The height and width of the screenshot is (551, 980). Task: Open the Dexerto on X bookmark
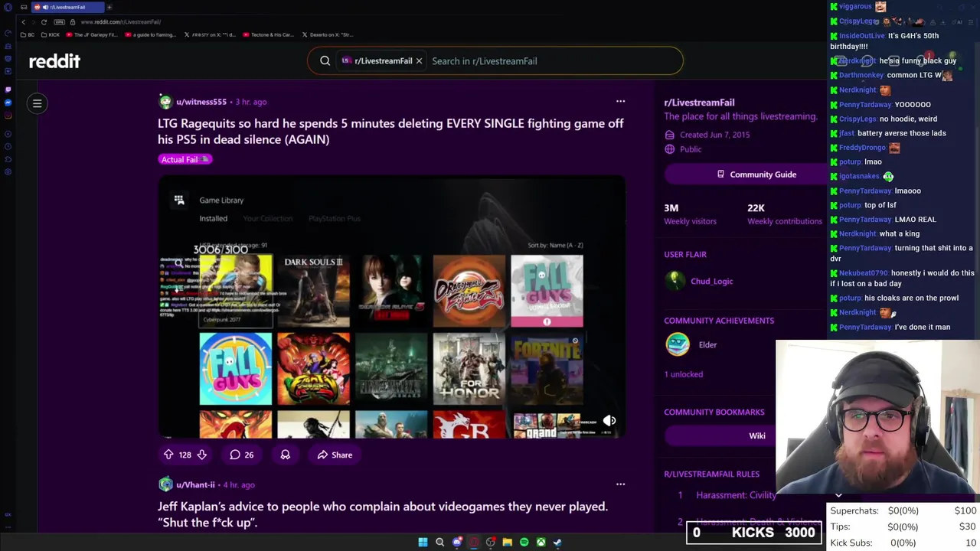pyautogui.click(x=328, y=34)
